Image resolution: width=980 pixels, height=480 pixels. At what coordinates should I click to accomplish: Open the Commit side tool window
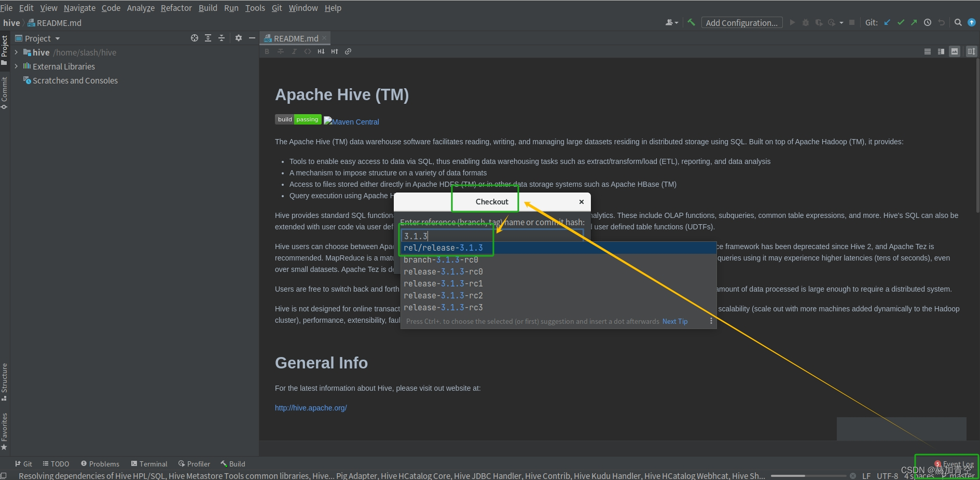pyautogui.click(x=4, y=92)
